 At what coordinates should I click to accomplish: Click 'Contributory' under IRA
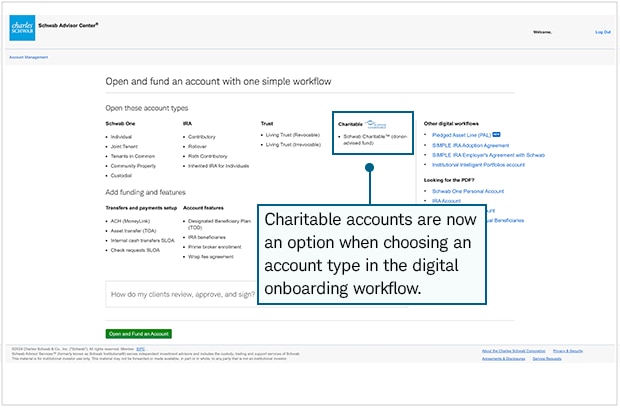coord(202,137)
